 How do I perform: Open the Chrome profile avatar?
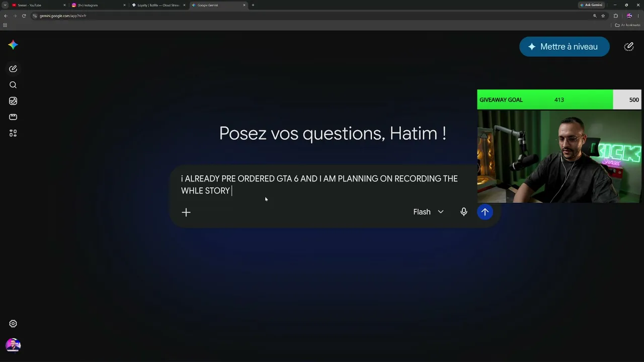(629, 16)
